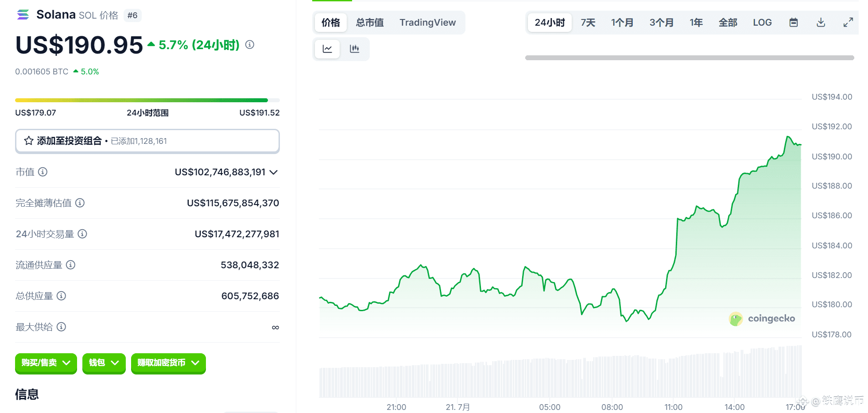Click the 24小时范围 price range bar
This screenshot has height=413, width=868.
147,100
